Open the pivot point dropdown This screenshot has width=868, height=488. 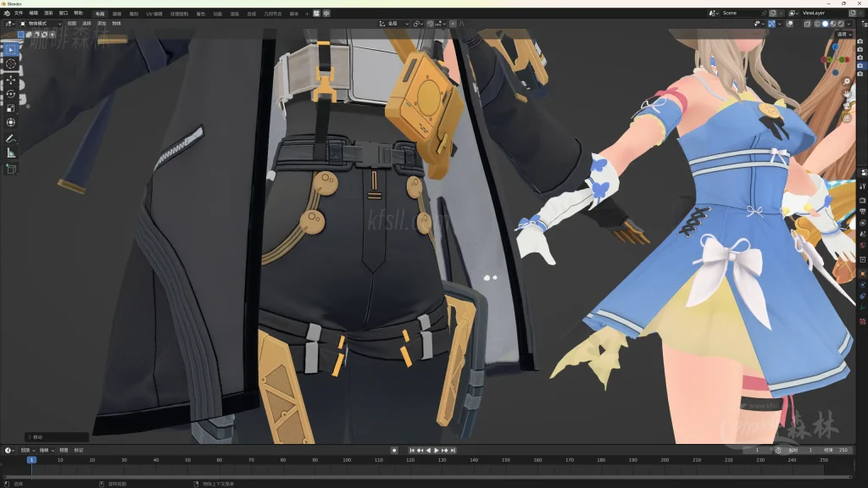[x=418, y=24]
